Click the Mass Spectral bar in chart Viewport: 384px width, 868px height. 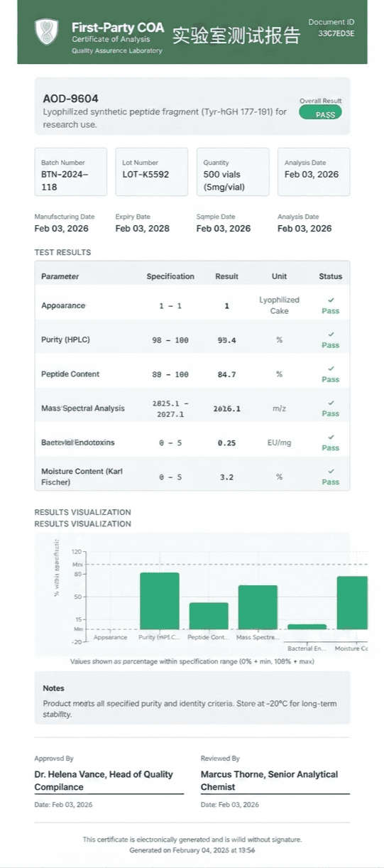click(x=258, y=607)
